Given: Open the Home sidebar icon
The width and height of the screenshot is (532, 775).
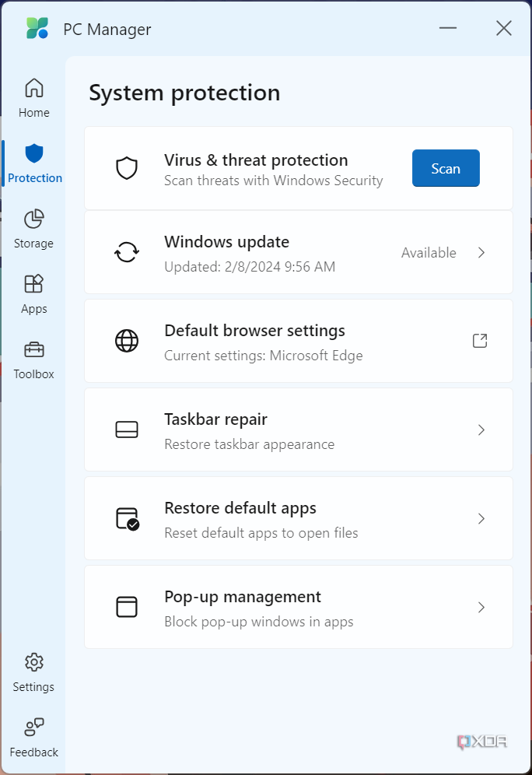Looking at the screenshot, I should pos(34,89).
